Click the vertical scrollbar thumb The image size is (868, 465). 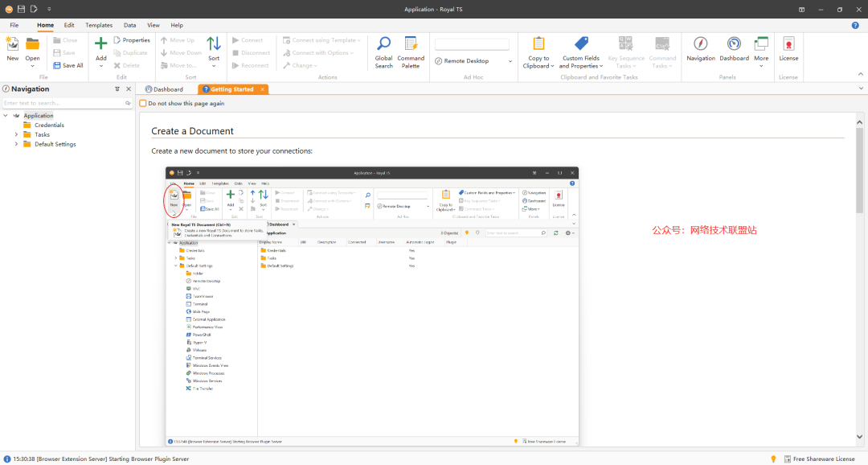click(859, 170)
